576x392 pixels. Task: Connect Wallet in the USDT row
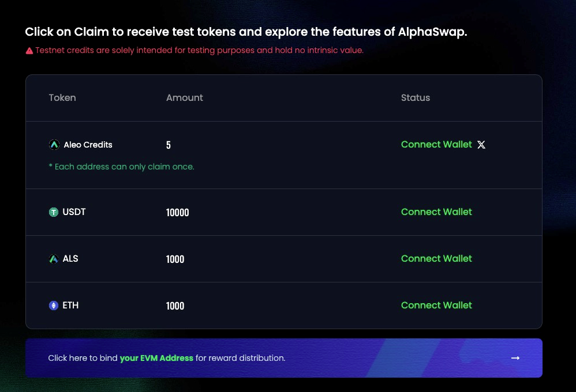point(436,212)
